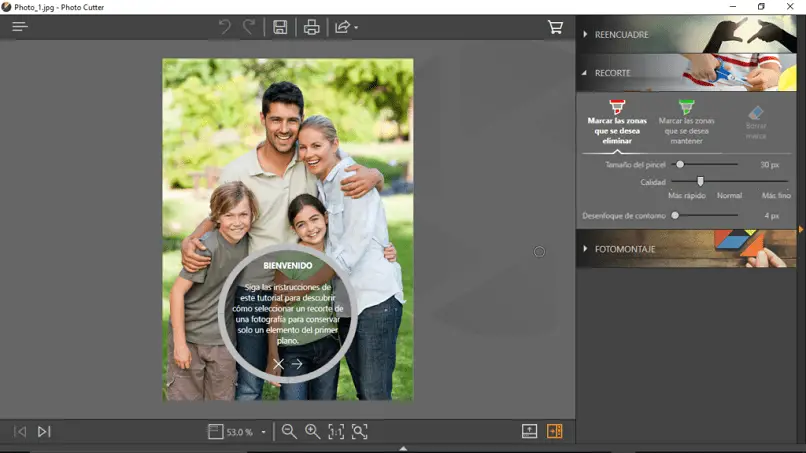
Task: Open the hamburger main menu
Action: click(20, 27)
